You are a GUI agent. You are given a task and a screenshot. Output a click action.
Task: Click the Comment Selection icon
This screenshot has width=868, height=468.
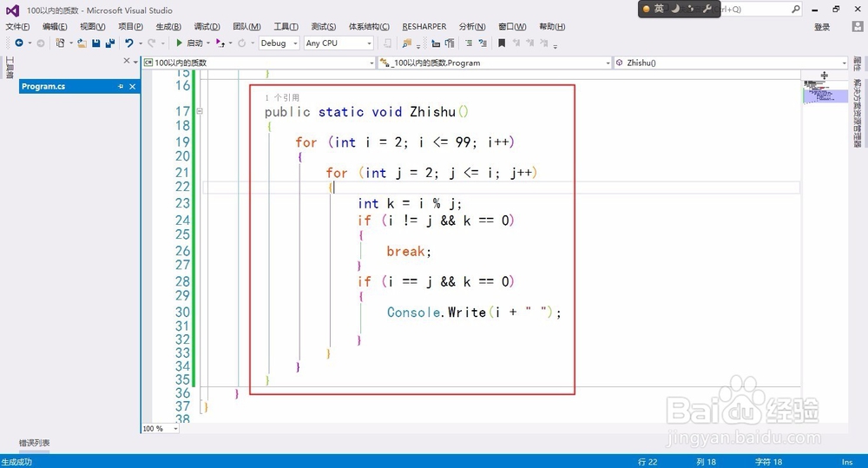(469, 43)
